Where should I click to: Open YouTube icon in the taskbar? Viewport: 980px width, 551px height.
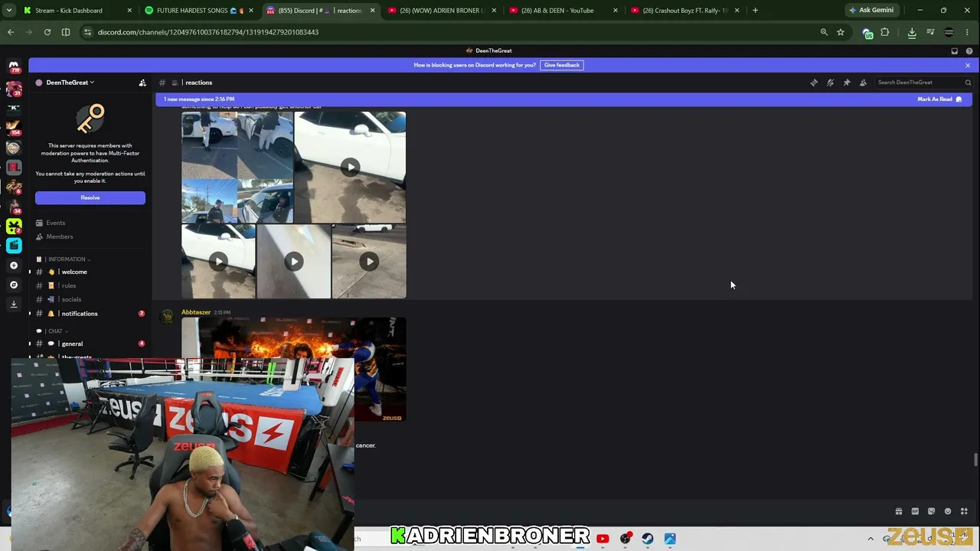pos(603,539)
